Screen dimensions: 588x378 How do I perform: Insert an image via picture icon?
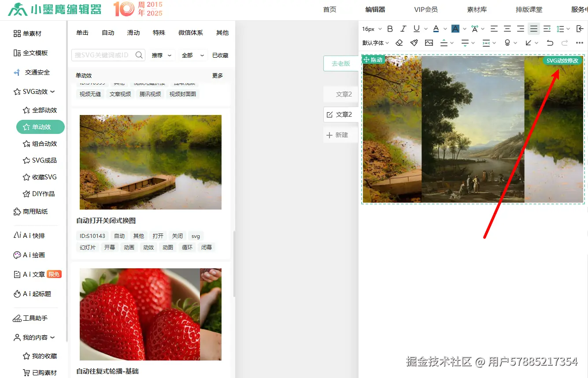pyautogui.click(x=429, y=43)
